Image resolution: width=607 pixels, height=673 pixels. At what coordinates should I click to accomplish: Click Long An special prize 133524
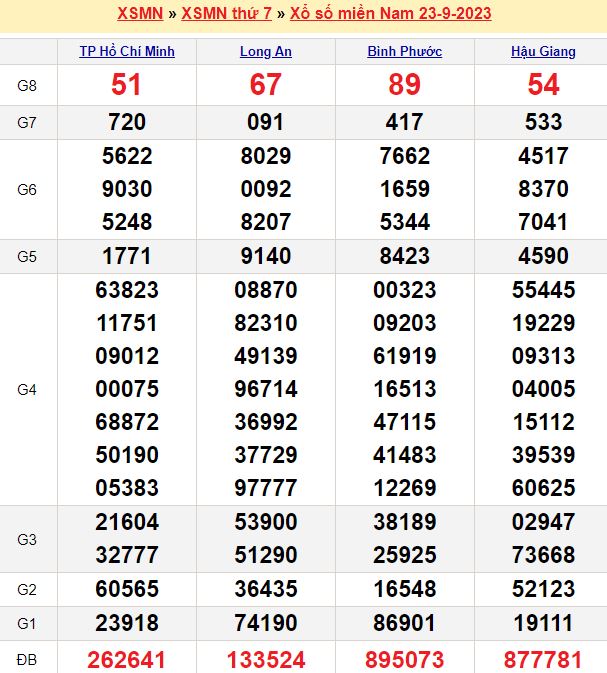click(266, 659)
